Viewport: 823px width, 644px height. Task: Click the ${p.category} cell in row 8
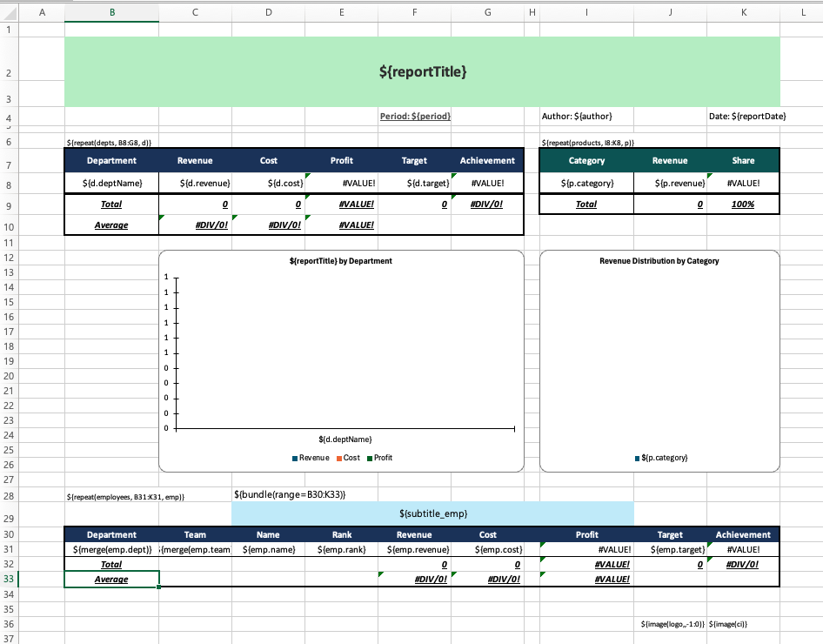pos(586,183)
